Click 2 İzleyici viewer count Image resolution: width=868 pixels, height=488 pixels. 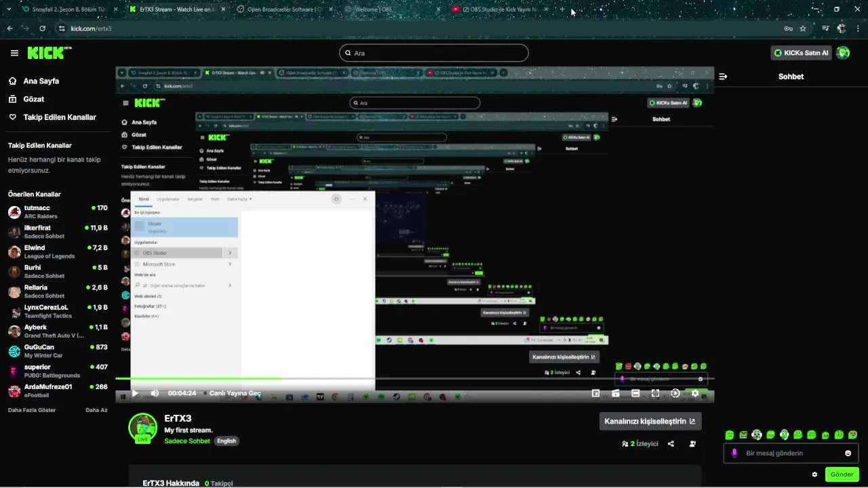639,444
